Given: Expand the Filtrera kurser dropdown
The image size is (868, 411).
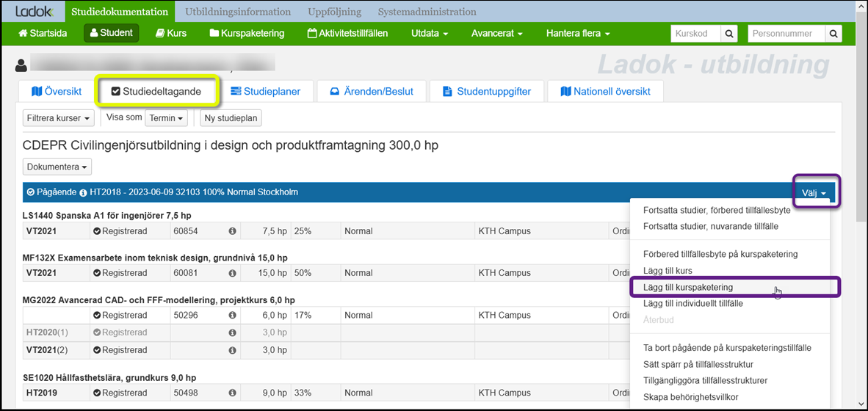Looking at the screenshot, I should click(59, 118).
